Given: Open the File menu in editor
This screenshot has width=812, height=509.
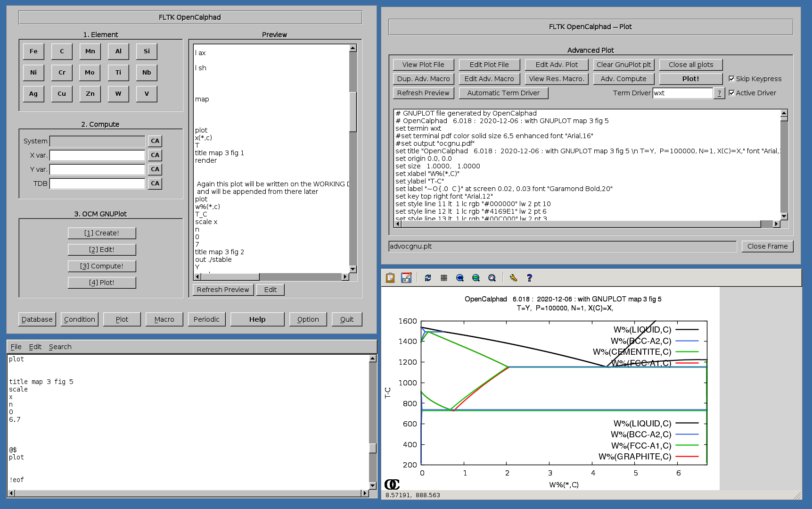Looking at the screenshot, I should [x=16, y=347].
